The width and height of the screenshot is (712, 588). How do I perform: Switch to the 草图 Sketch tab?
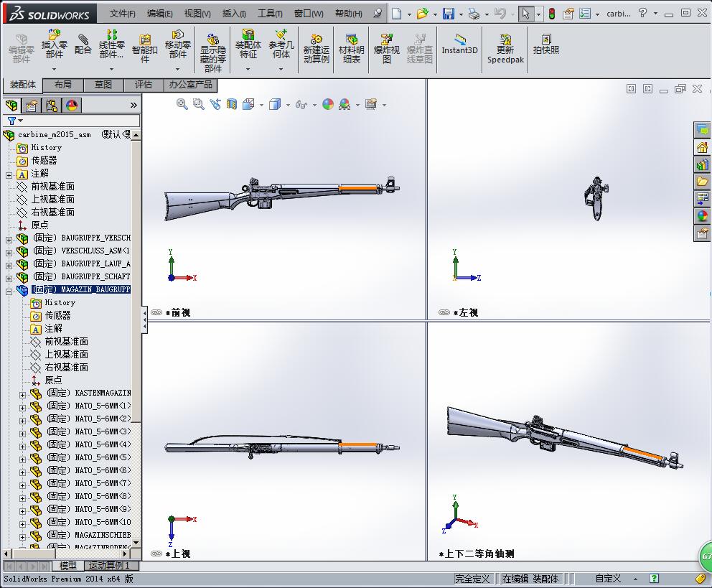(103, 85)
